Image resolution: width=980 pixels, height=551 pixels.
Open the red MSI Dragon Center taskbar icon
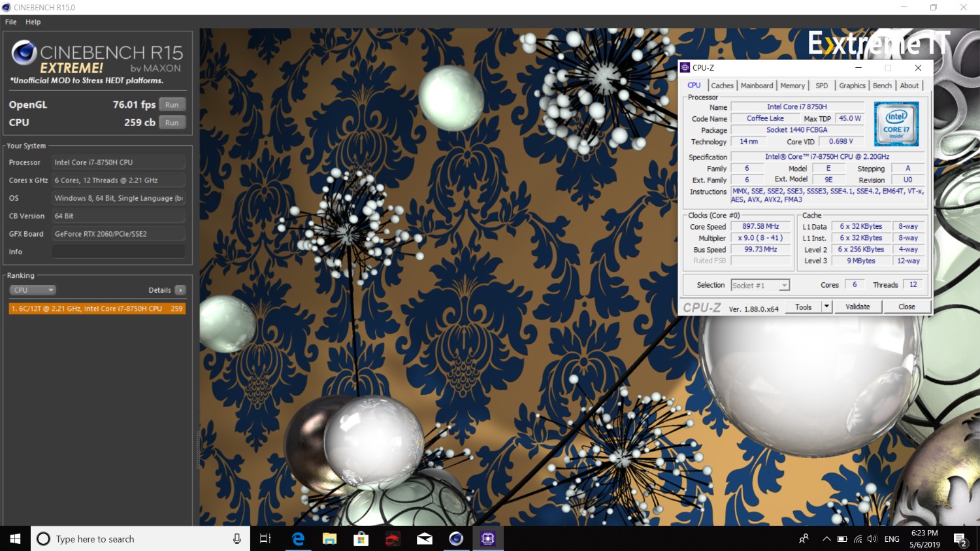(393, 539)
